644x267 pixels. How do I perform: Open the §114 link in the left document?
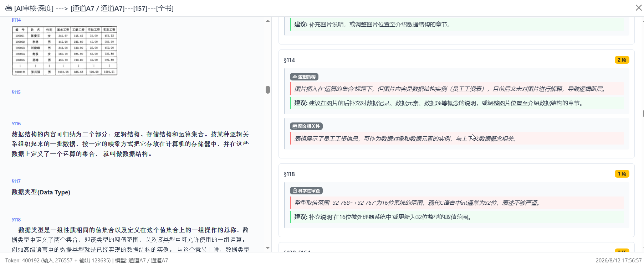[16, 20]
